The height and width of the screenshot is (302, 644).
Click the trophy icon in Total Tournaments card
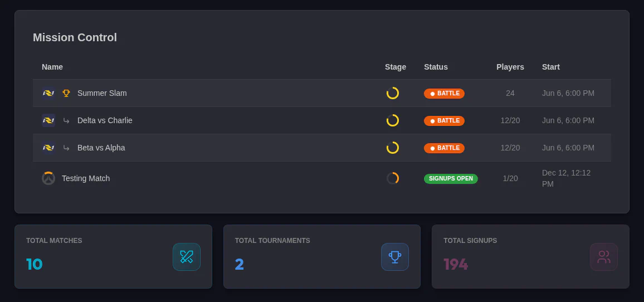(395, 257)
